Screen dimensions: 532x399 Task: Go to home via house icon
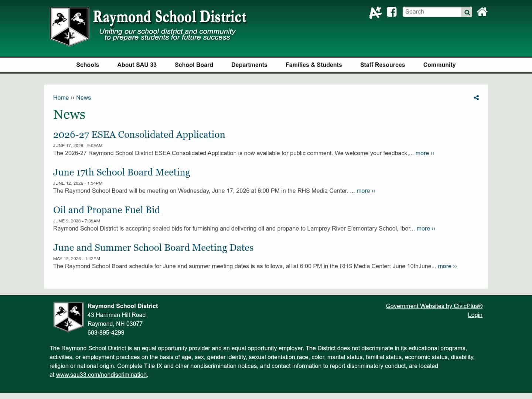point(482,12)
